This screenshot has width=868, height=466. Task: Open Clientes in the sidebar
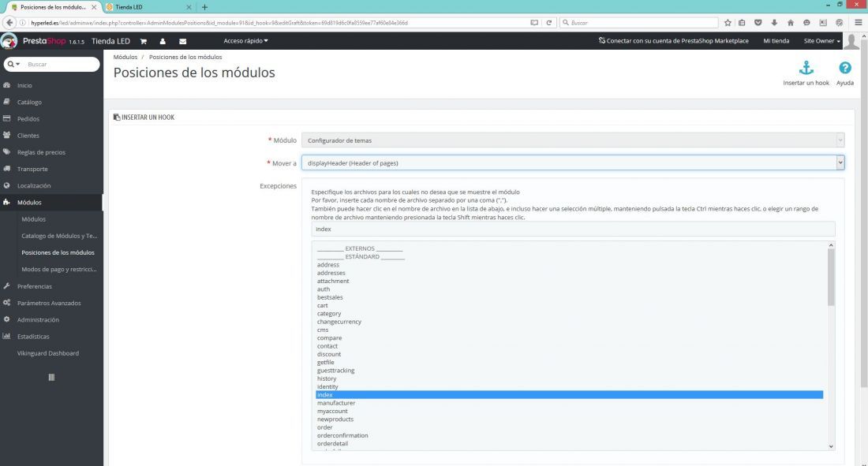[x=28, y=136]
